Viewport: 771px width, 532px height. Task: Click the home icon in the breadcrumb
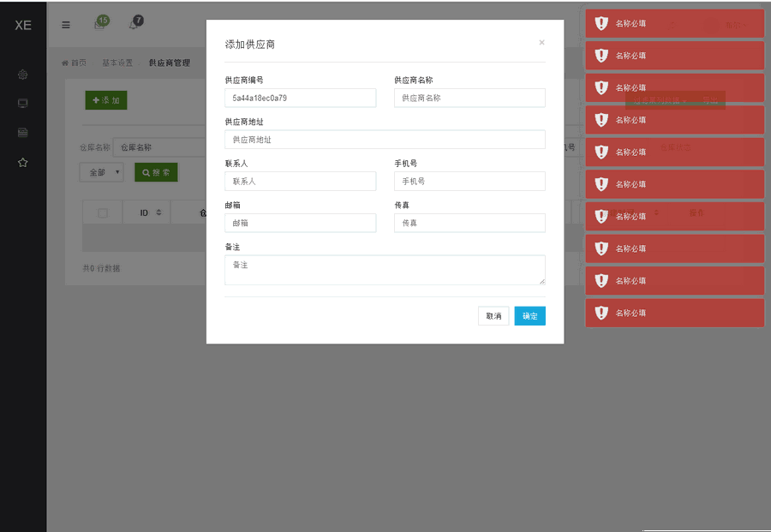tap(65, 62)
